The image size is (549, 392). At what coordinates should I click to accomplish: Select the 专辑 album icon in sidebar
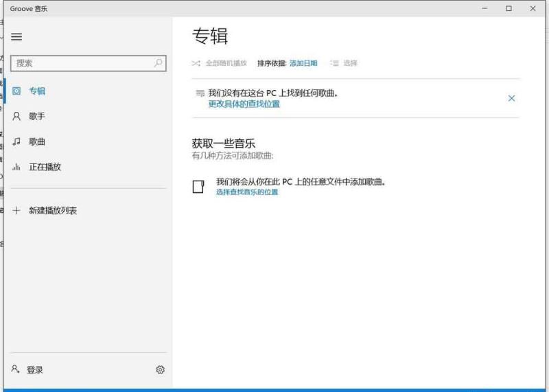pos(16,91)
